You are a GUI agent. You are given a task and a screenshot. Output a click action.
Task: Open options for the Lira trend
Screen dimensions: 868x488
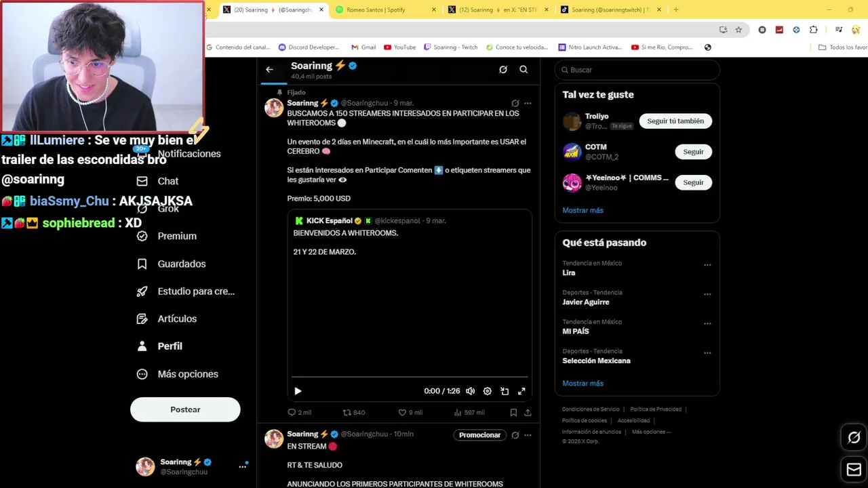click(707, 265)
